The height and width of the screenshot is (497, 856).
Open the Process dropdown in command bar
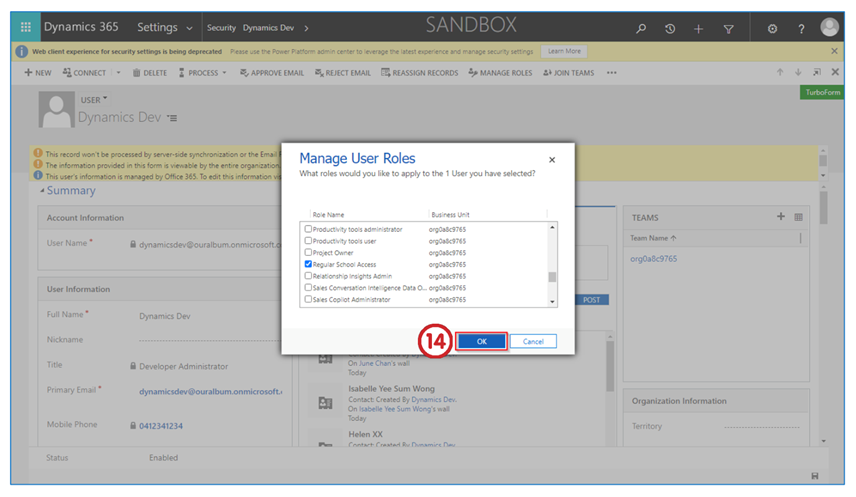tap(203, 73)
